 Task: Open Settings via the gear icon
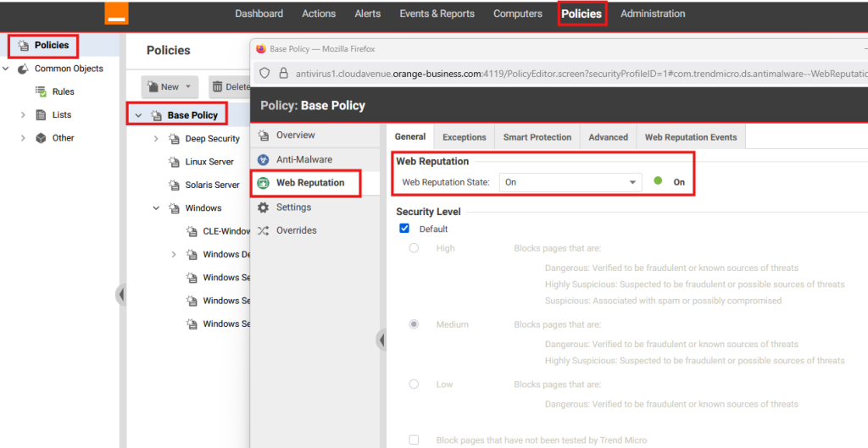[263, 207]
